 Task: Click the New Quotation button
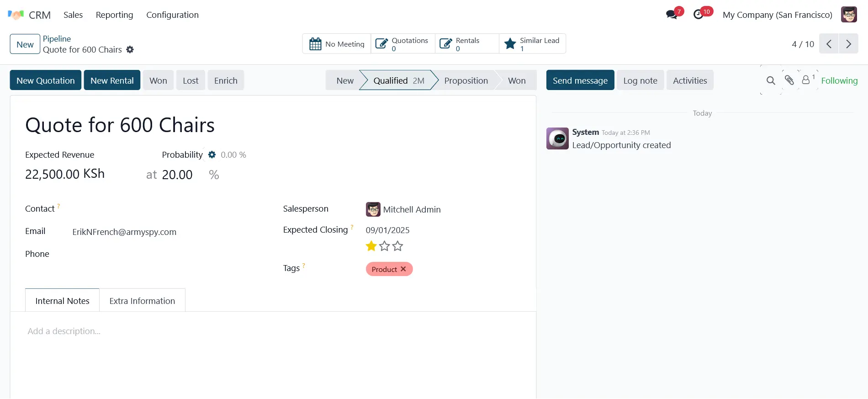pyautogui.click(x=46, y=80)
